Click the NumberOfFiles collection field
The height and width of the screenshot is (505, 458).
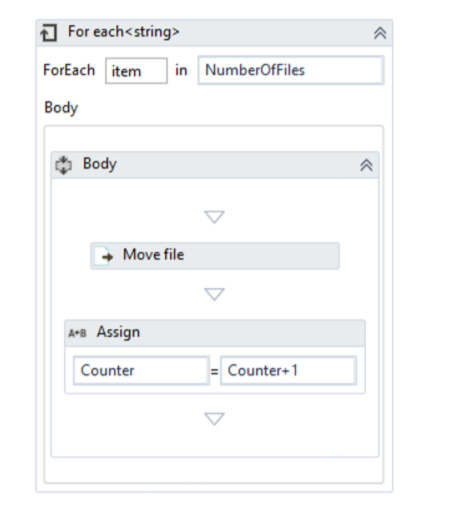pos(291,70)
